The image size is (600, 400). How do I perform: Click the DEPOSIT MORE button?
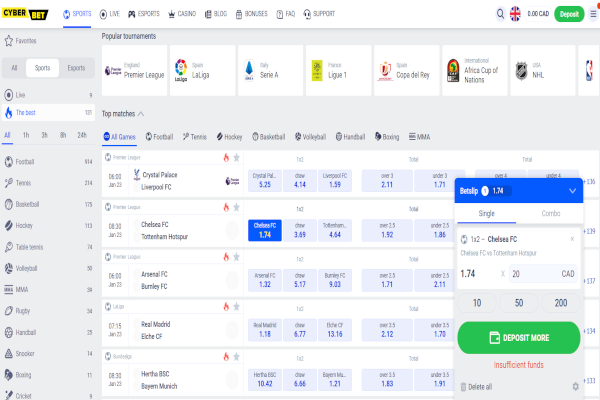[518, 338]
